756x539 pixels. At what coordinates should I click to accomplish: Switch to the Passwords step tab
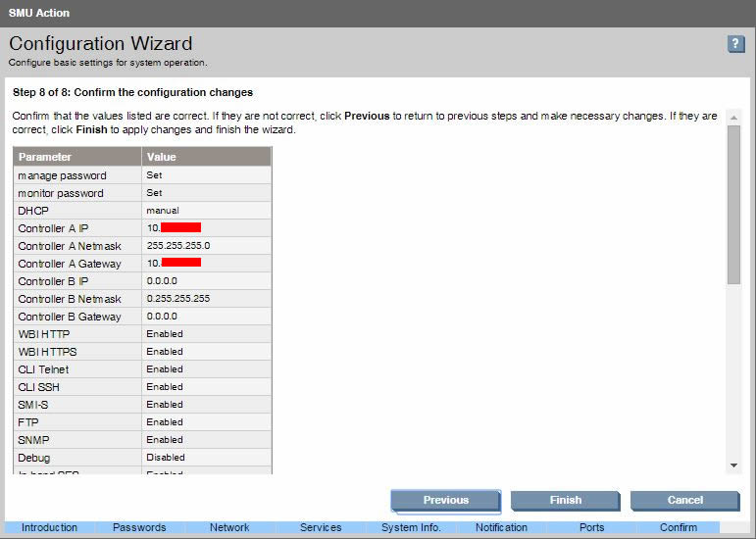tap(139, 528)
